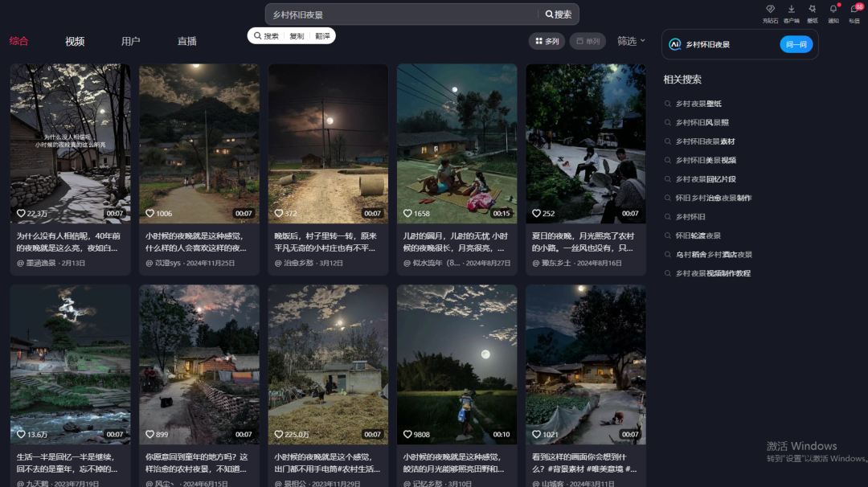Switch to the 综合 tab
The image size is (868, 487).
18,41
